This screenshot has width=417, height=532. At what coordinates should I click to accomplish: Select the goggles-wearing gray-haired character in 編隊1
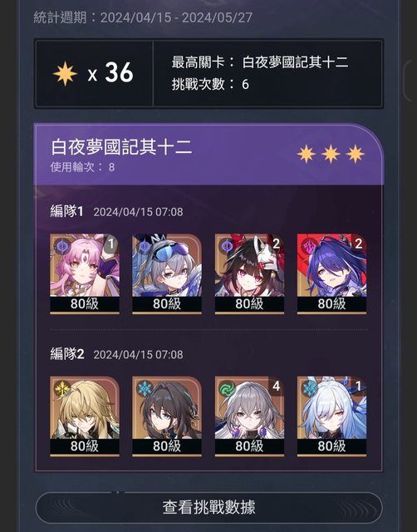167,273
